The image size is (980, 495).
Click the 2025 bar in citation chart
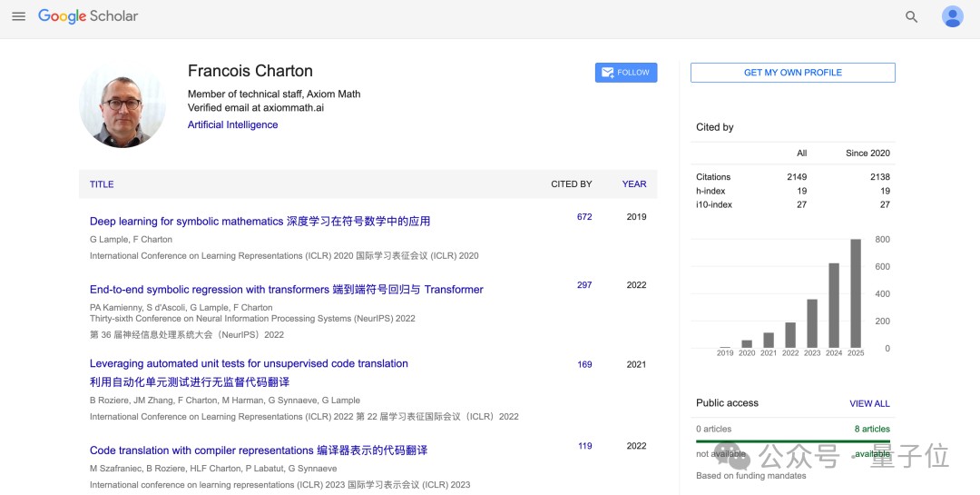coord(856,292)
